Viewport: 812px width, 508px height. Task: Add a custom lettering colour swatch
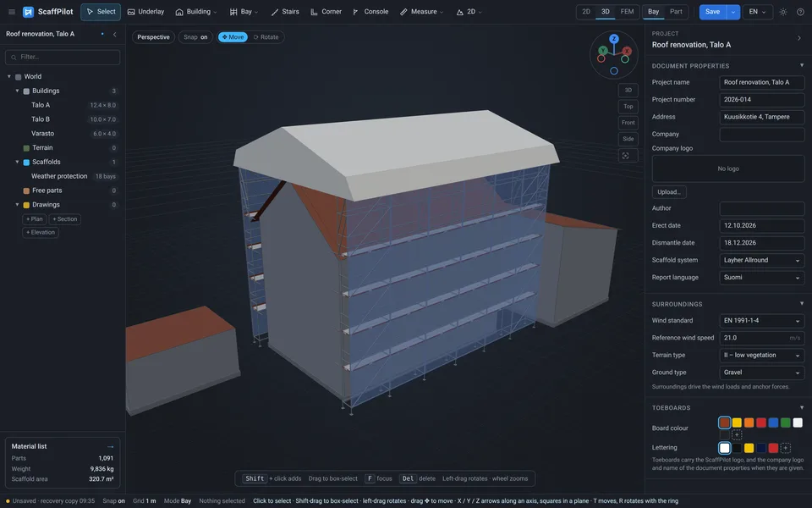tap(786, 448)
